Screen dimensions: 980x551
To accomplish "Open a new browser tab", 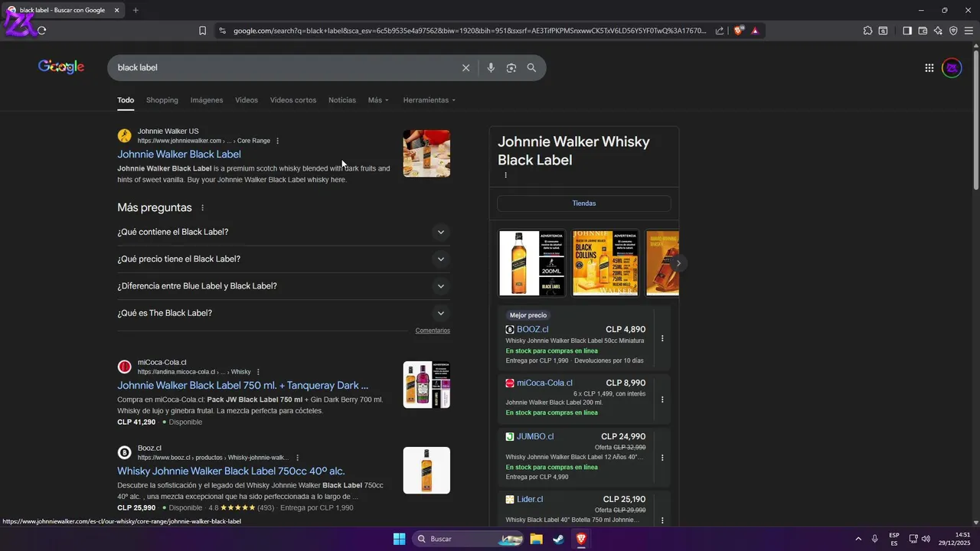I will (x=136, y=10).
